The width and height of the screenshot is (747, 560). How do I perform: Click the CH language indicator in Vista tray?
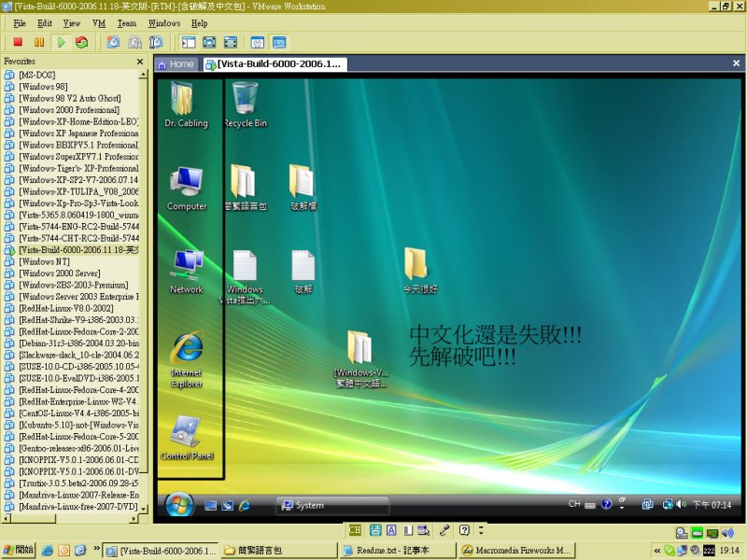coord(574,504)
